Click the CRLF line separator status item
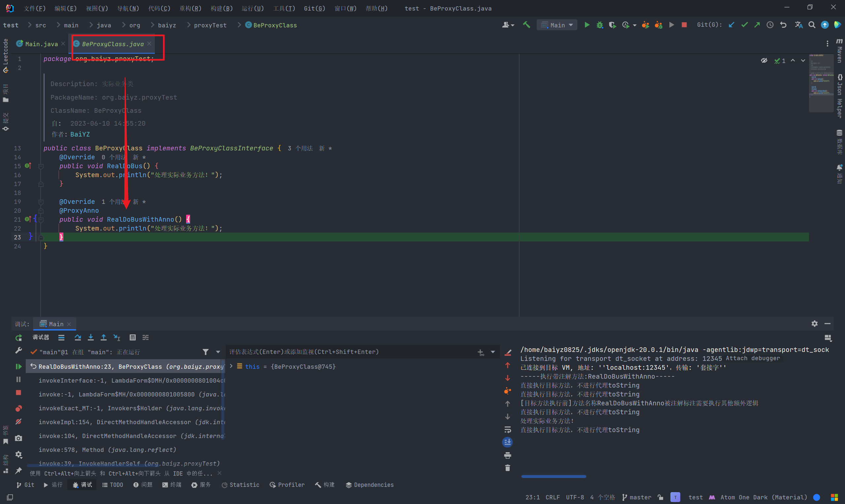The height and width of the screenshot is (504, 845). (553, 497)
